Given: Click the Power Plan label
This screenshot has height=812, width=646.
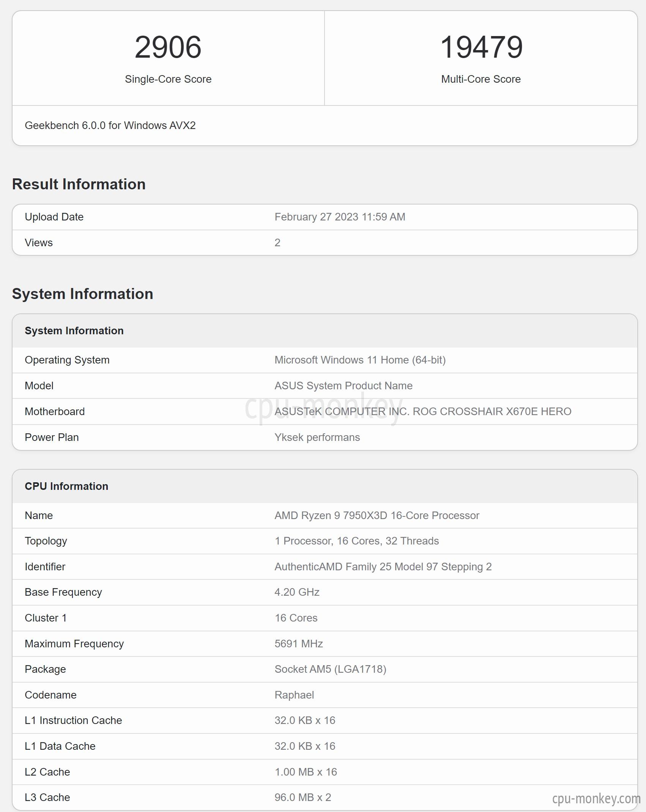Looking at the screenshot, I should (x=52, y=437).
